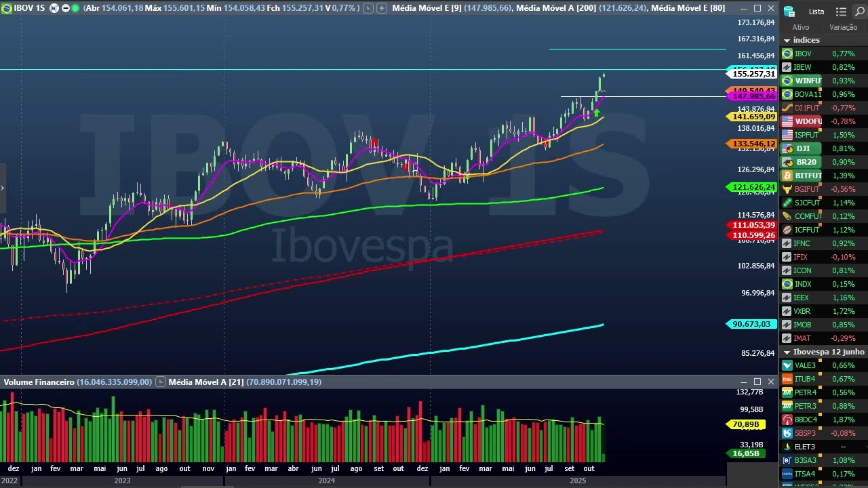Add indicator with the plus button
This screenshot has height=488, width=868.
pos(382,8)
